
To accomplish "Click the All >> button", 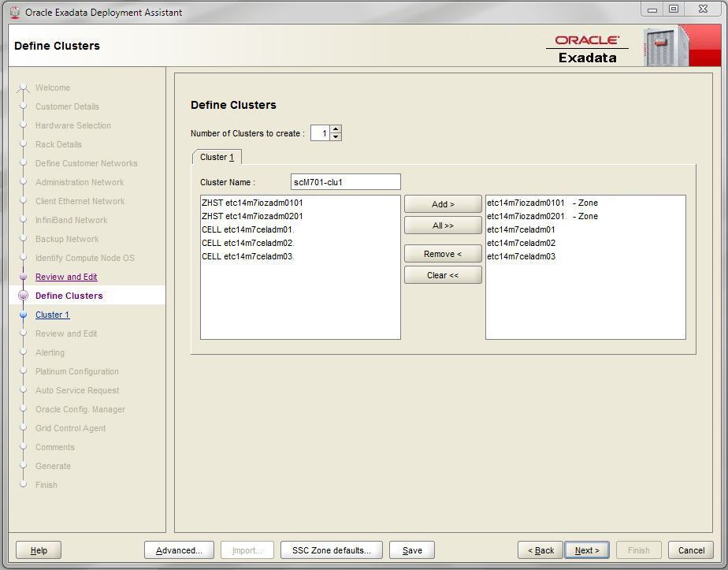I will coord(443,225).
